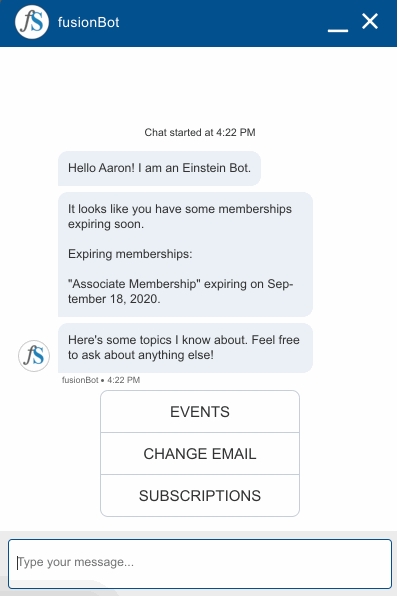Choose the SUBSCRIPTIONS topic
The image size is (397, 596).
coord(200,496)
